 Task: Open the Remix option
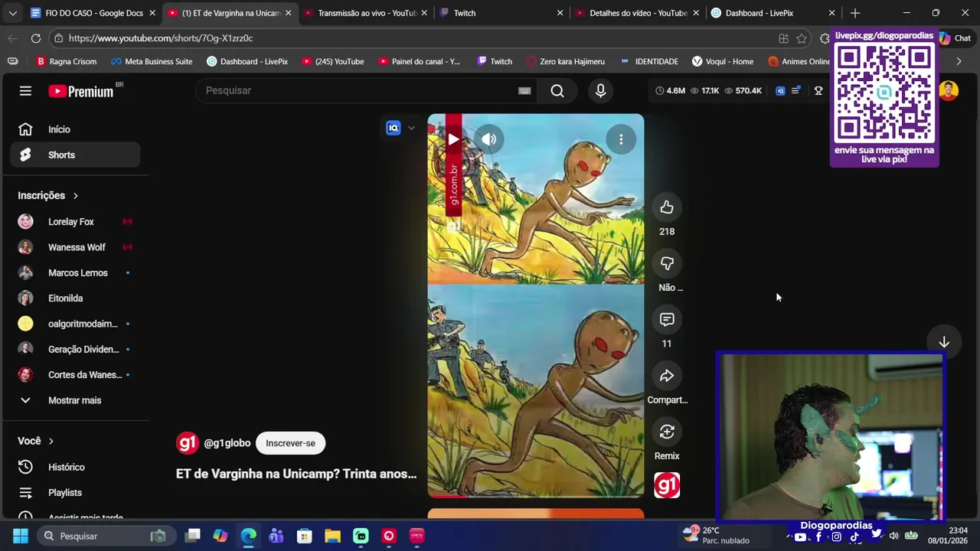point(667,432)
